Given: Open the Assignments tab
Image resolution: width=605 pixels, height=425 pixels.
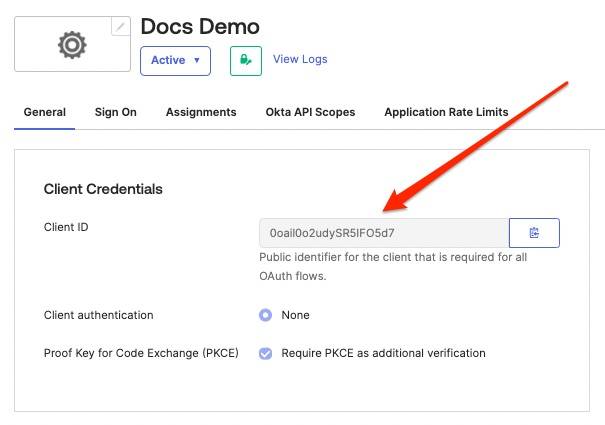Looking at the screenshot, I should [x=201, y=112].
